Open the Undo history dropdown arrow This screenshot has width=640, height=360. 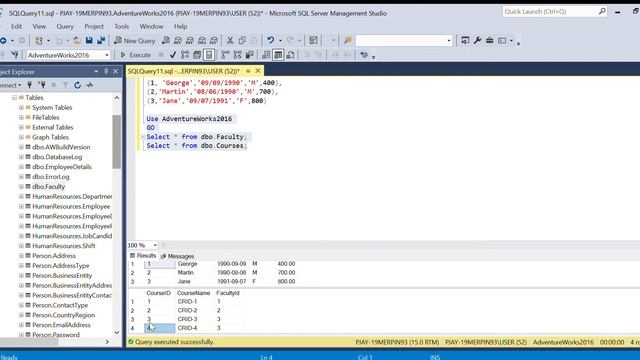tap(280, 40)
